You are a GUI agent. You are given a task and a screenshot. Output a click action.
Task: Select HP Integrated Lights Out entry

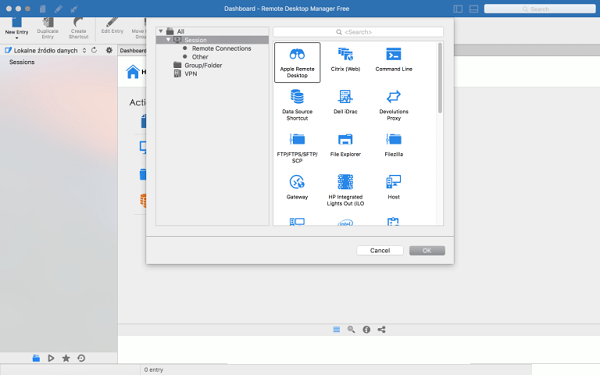point(345,190)
